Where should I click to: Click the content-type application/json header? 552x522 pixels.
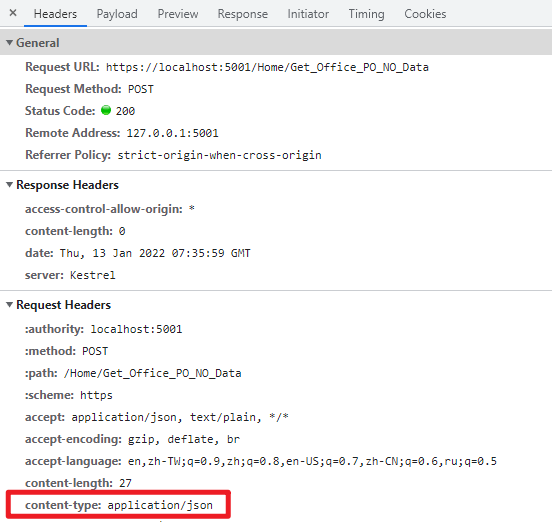[x=119, y=505]
